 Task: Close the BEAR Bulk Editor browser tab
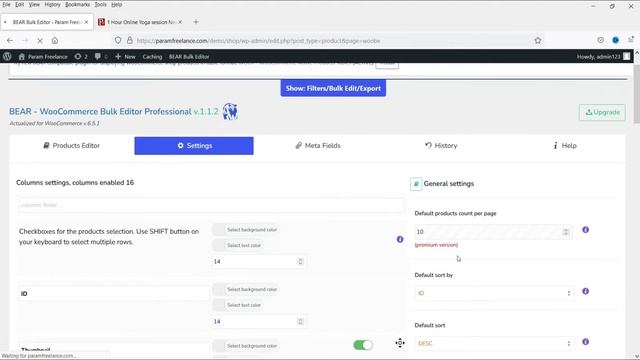(x=86, y=22)
